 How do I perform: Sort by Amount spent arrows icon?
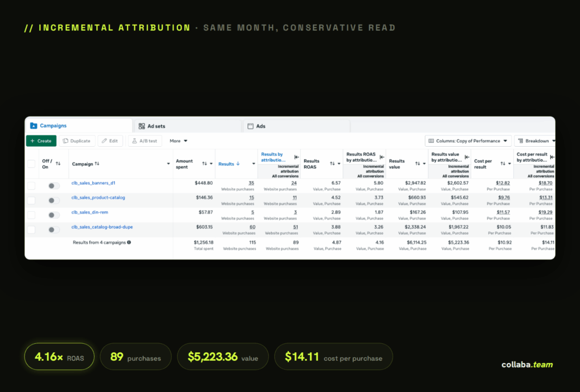pos(204,164)
